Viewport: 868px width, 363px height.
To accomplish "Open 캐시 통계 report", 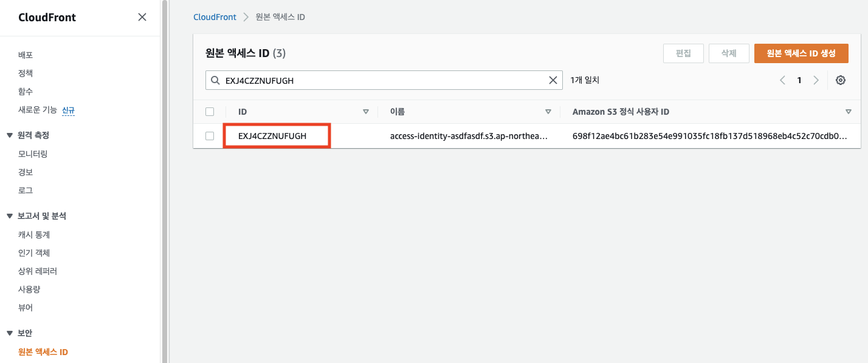I will 34,234.
